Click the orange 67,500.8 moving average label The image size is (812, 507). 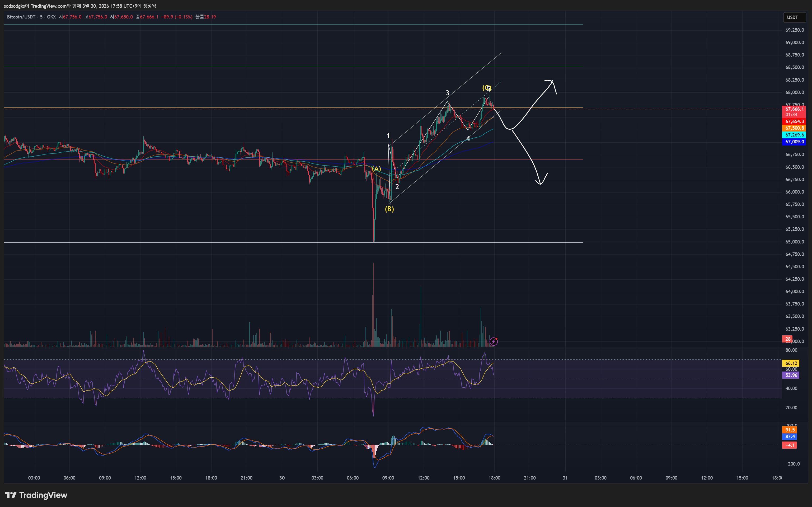click(x=794, y=128)
